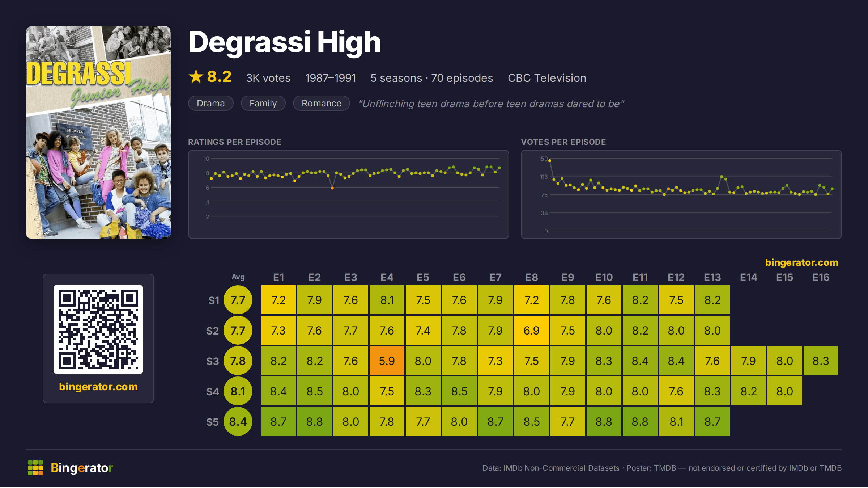
Task: Select the Romance genre tag
Action: point(322,104)
